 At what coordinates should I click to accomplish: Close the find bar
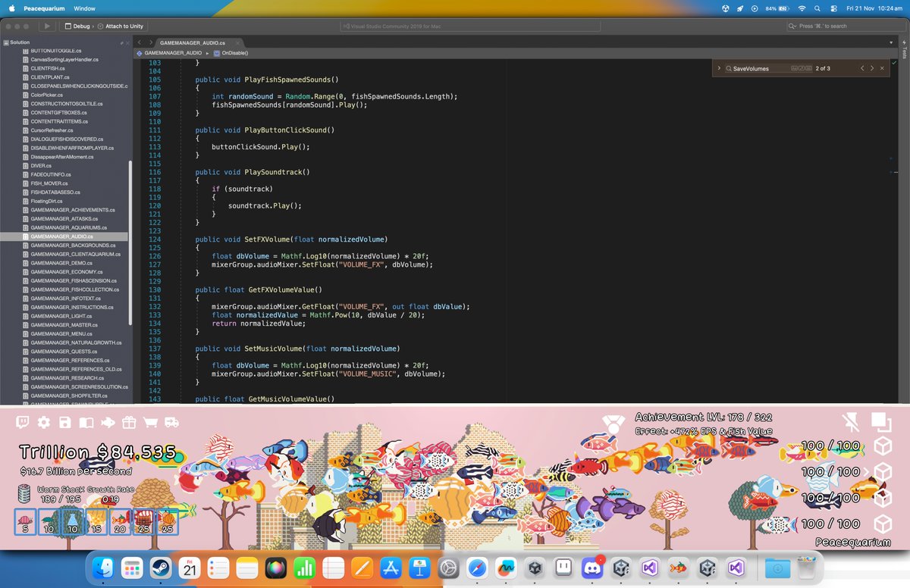pos(882,68)
